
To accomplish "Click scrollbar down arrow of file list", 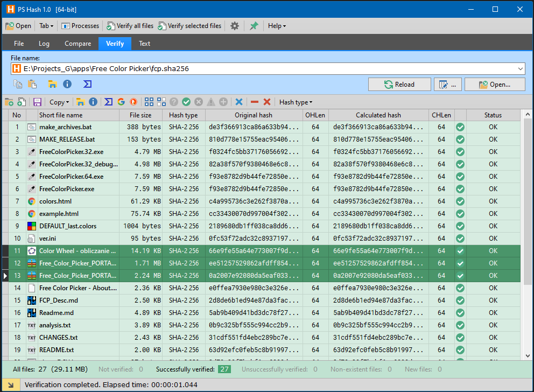I will (x=528, y=356).
